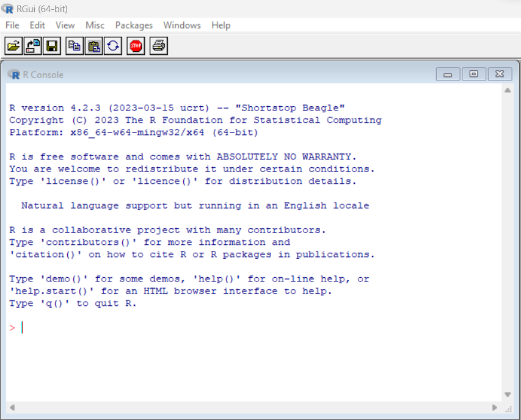Save workspace with the floppy disk icon

click(52, 46)
